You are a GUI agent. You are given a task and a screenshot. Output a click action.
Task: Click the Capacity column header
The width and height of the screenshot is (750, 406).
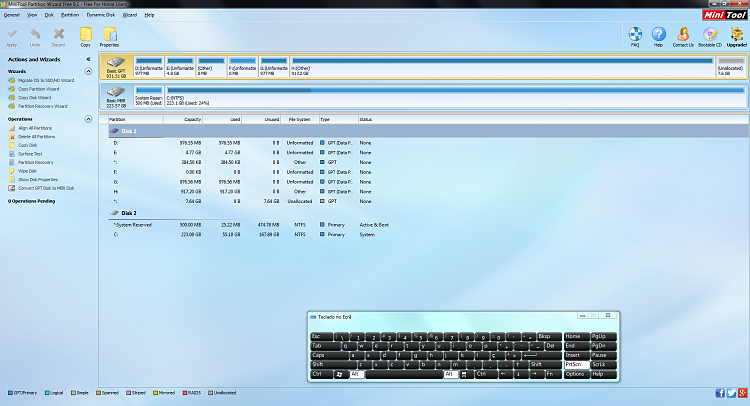183,120
